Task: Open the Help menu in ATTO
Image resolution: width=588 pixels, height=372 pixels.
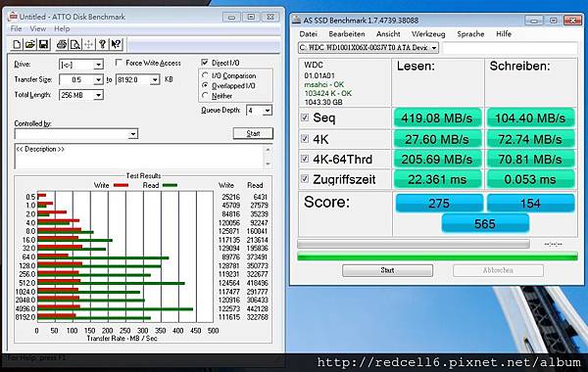Action: click(x=62, y=28)
